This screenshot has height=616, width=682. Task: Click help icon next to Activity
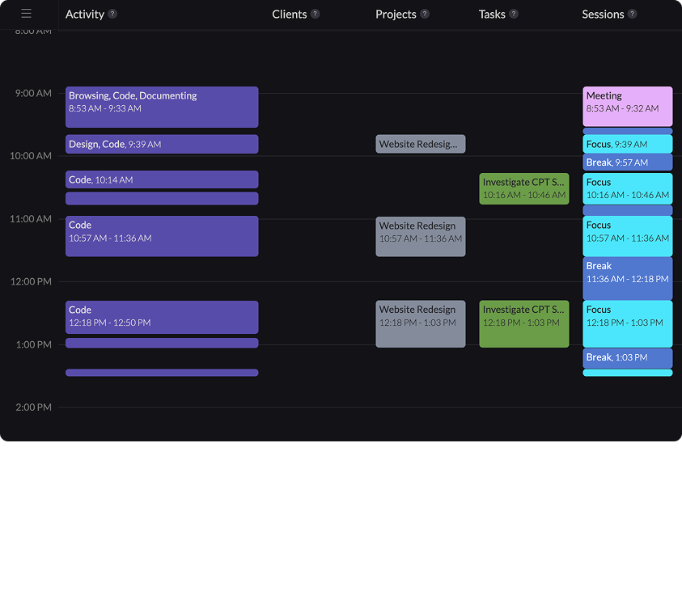112,14
